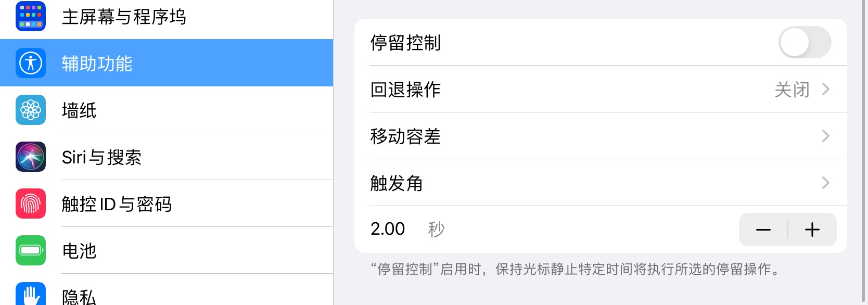The height and width of the screenshot is (305, 868).
Task: Click the 2.00 秒 time value
Action: (x=388, y=229)
